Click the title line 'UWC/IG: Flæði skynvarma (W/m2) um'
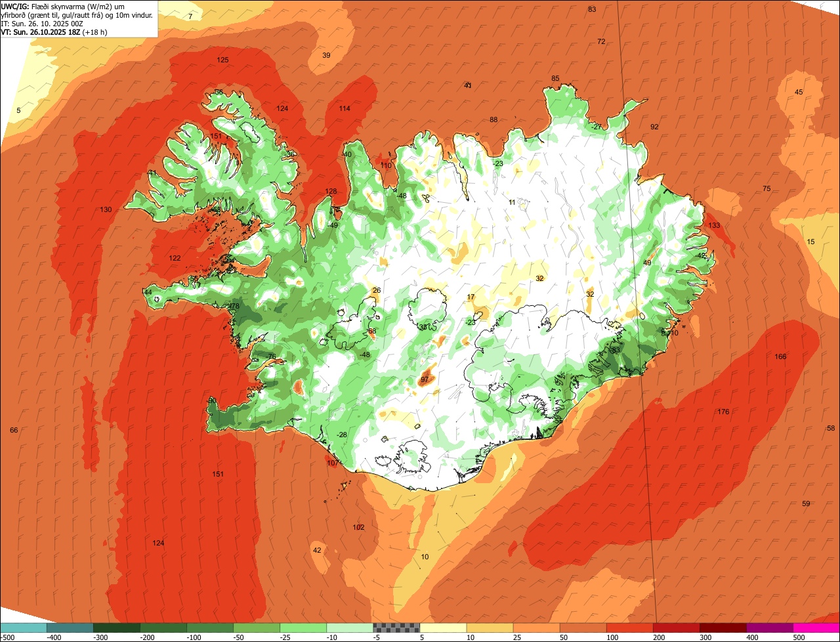Viewport: 840px width, 642px height. coord(64,6)
